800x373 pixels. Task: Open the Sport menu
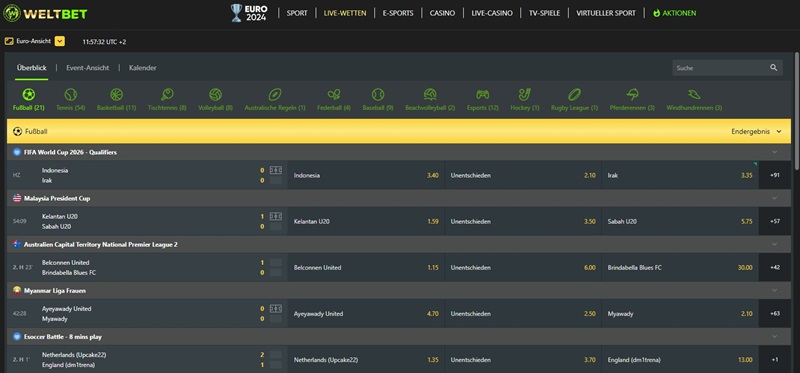pos(297,13)
